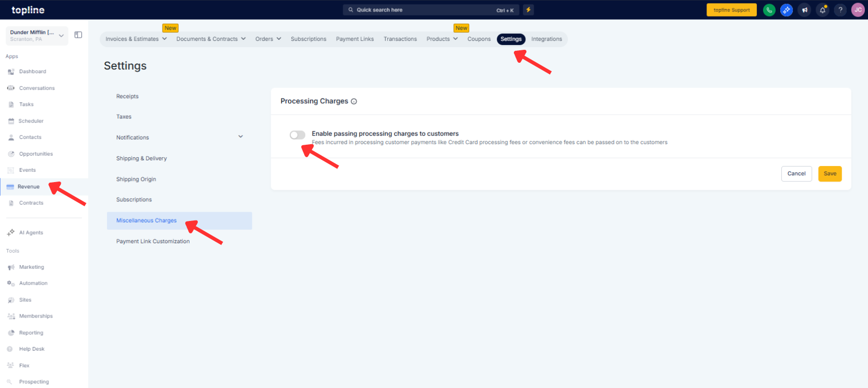Screen dimensions: 868x388
Task: Select Miscellaneous Charges settings
Action: point(180,220)
